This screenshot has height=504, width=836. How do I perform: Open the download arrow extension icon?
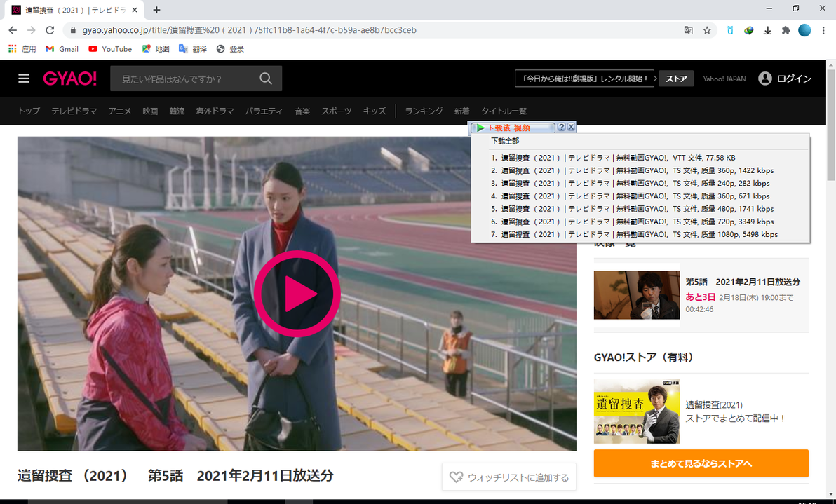point(767,30)
